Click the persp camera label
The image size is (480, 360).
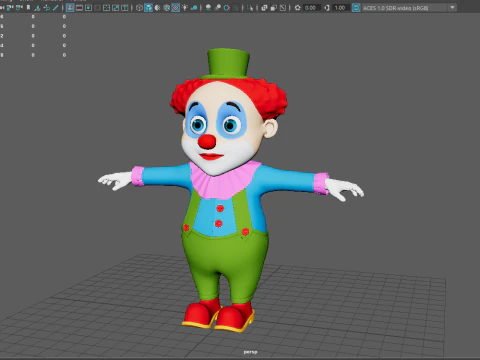click(x=250, y=352)
